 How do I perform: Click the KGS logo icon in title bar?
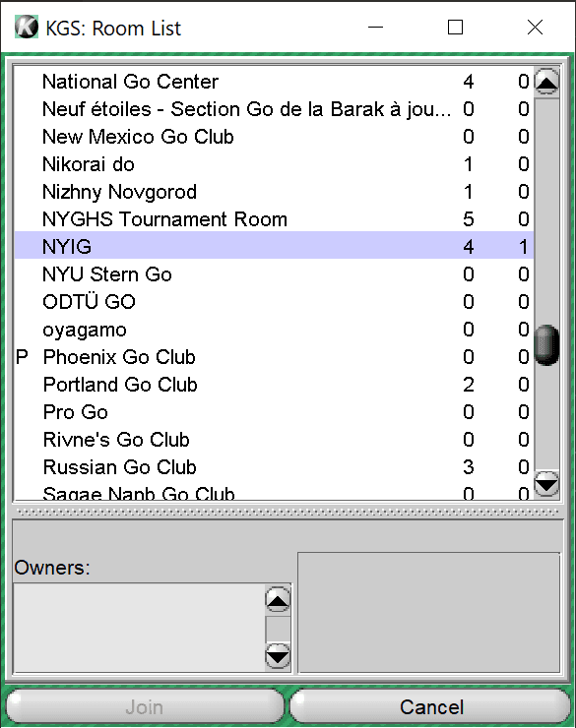(x=26, y=27)
